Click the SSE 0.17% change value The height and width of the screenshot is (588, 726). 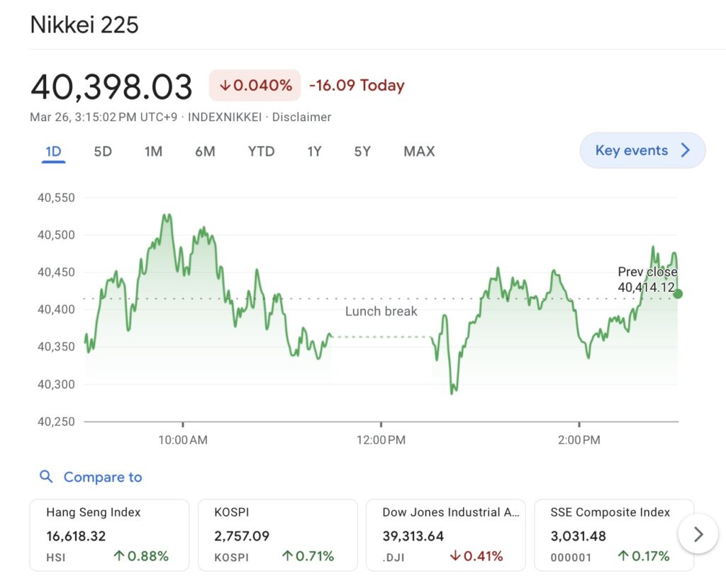644,556
